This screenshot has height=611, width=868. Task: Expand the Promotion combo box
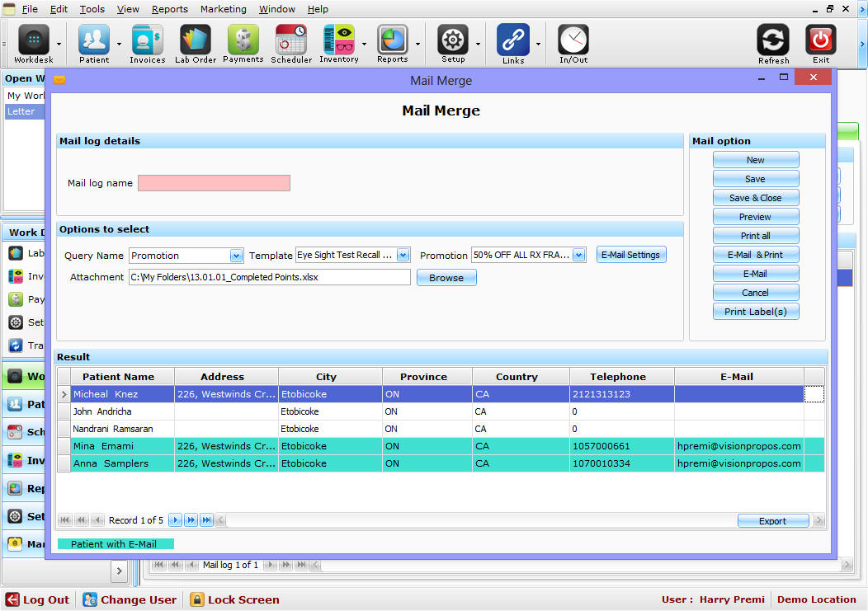pos(579,256)
